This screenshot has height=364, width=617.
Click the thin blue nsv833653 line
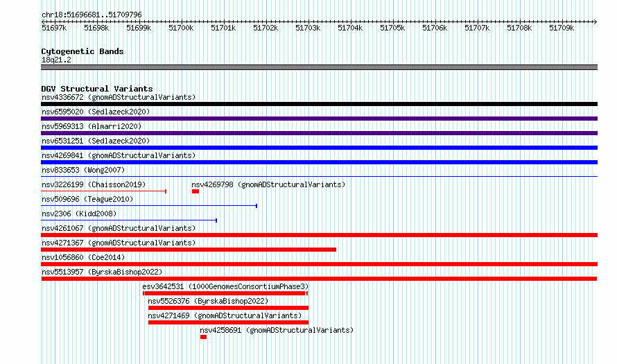click(x=319, y=177)
